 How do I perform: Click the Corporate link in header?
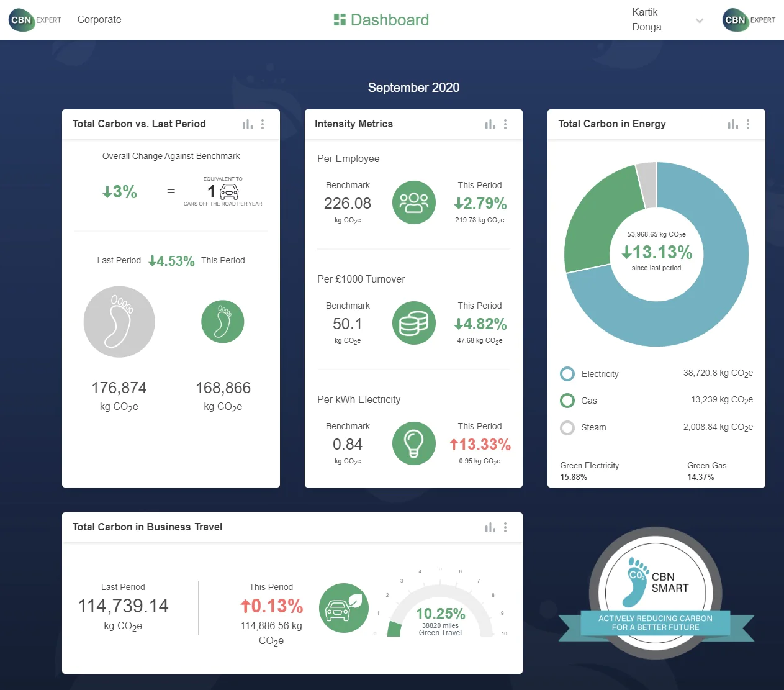(x=99, y=20)
